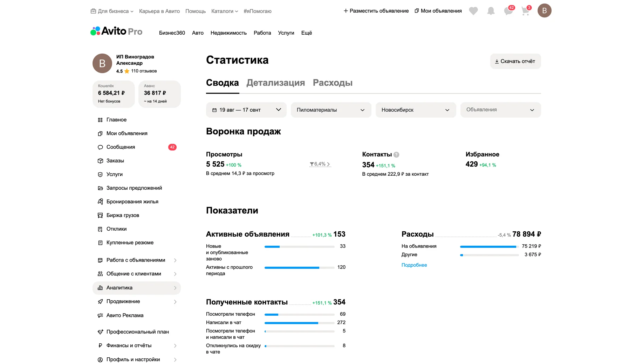This screenshot has width=642, height=364.
Task: Click Услуги shield icon in sidebar
Action: click(x=100, y=175)
